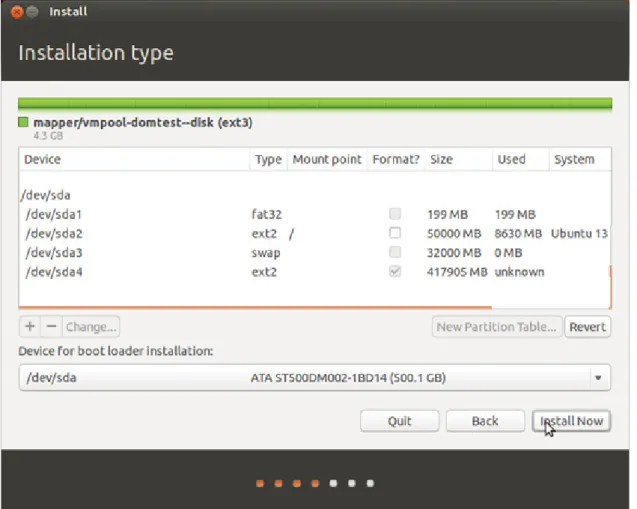The width and height of the screenshot is (637, 509).
Task: Click the 32000 MB size cell
Action: (454, 253)
